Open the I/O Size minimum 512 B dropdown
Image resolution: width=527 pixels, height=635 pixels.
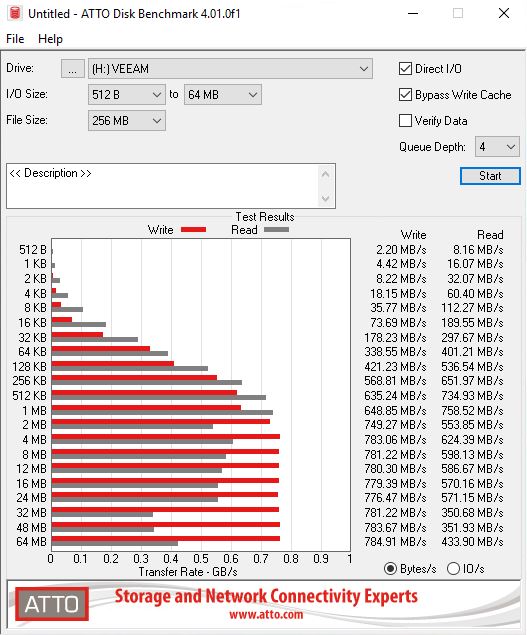(x=126, y=95)
